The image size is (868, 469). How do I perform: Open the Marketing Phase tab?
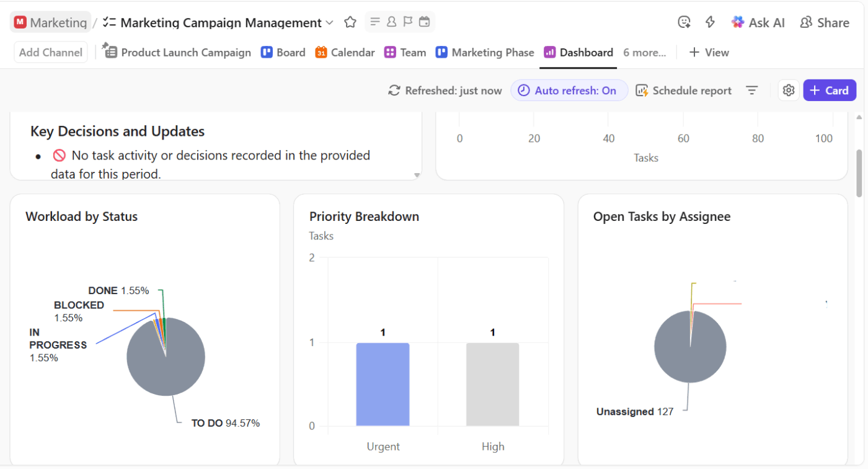pos(485,52)
